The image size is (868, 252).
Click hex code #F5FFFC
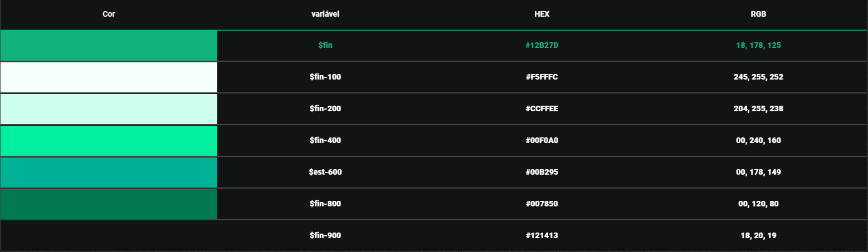click(542, 77)
